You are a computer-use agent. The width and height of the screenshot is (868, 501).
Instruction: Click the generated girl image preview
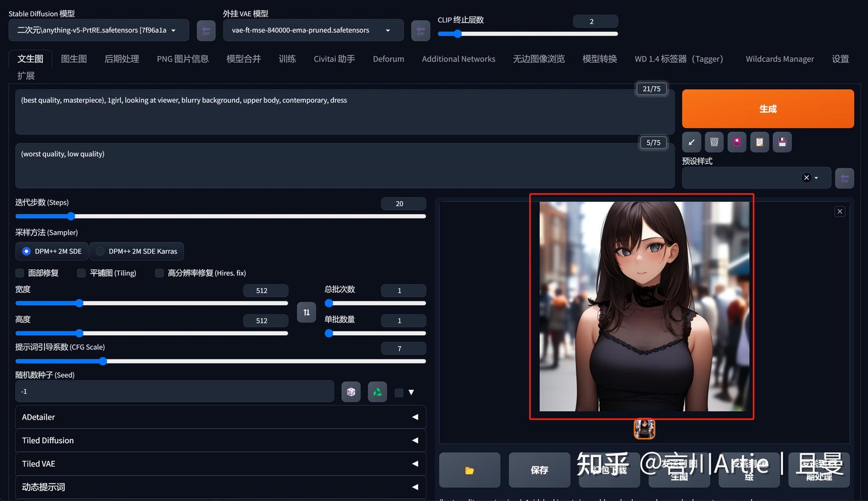click(x=644, y=307)
